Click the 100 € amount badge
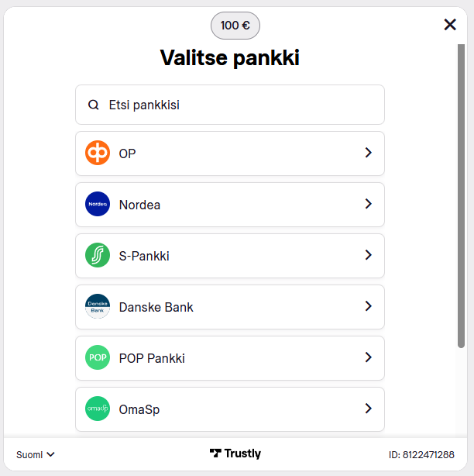Screen dimensions: 474x476 (x=235, y=26)
